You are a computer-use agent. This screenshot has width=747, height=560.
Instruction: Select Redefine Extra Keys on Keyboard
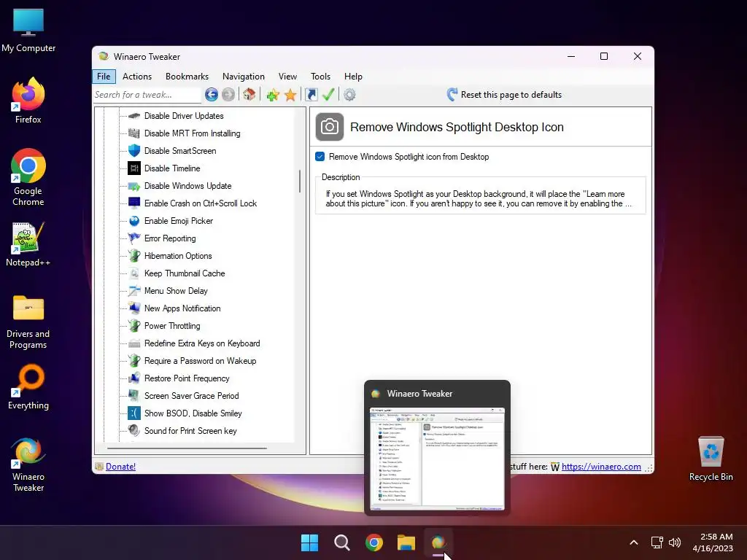point(202,343)
